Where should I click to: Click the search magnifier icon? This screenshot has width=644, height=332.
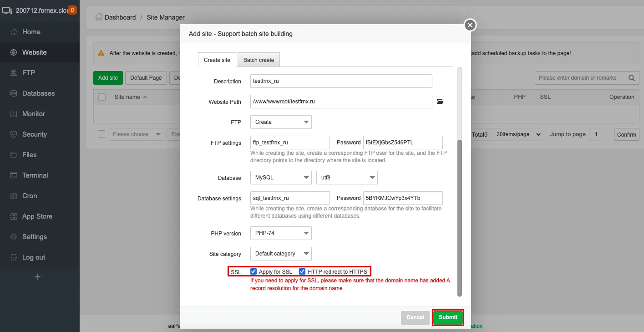tap(631, 78)
